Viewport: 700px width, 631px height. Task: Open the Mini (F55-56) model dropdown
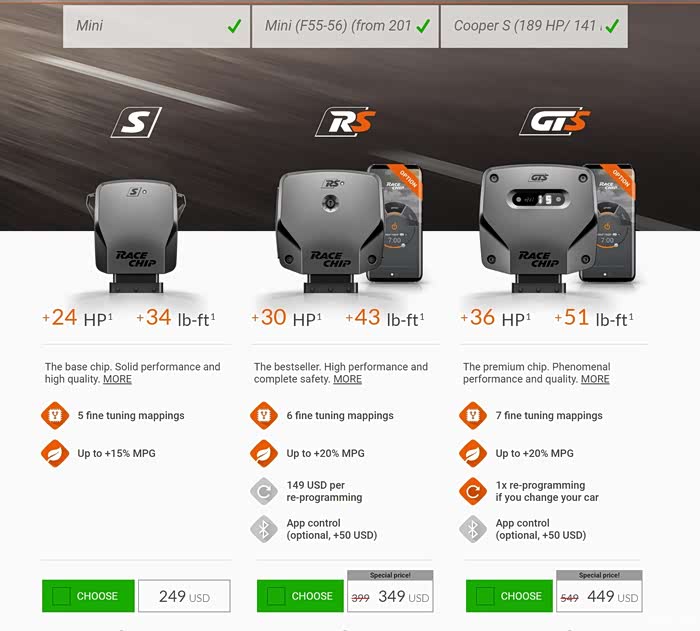[345, 26]
